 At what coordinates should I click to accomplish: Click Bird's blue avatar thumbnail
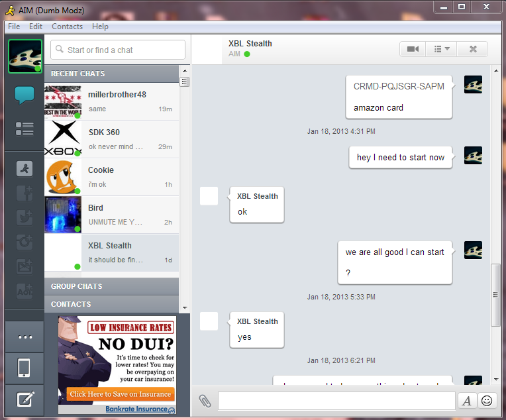(63, 215)
